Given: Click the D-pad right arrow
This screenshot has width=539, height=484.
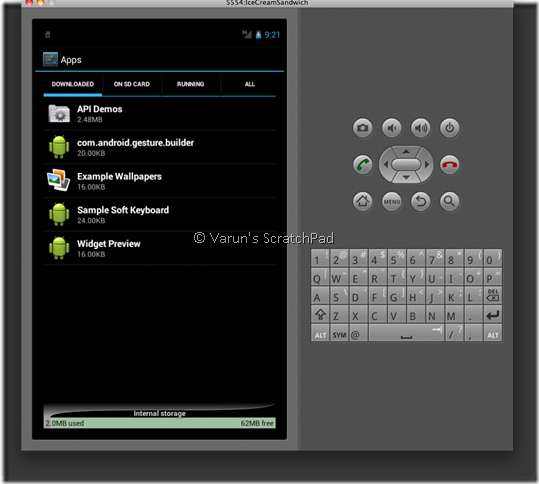Looking at the screenshot, I should [x=427, y=165].
